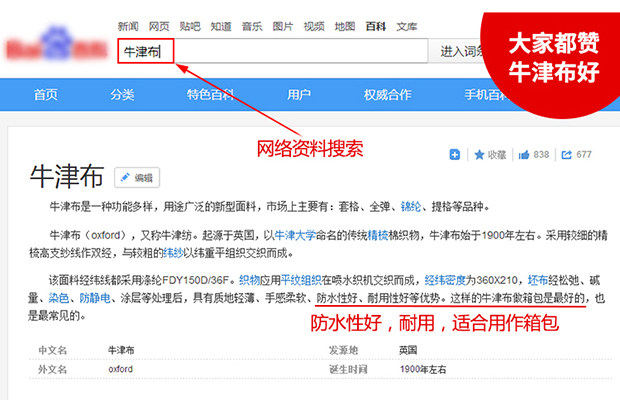Open the 新闻 tab
Viewport: 620px width, 400px height.
[128, 26]
